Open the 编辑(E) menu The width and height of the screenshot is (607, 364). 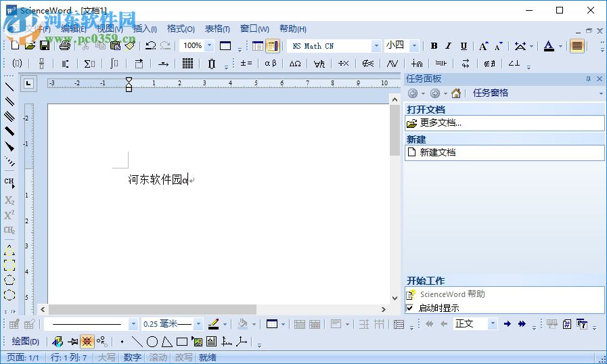point(74,28)
